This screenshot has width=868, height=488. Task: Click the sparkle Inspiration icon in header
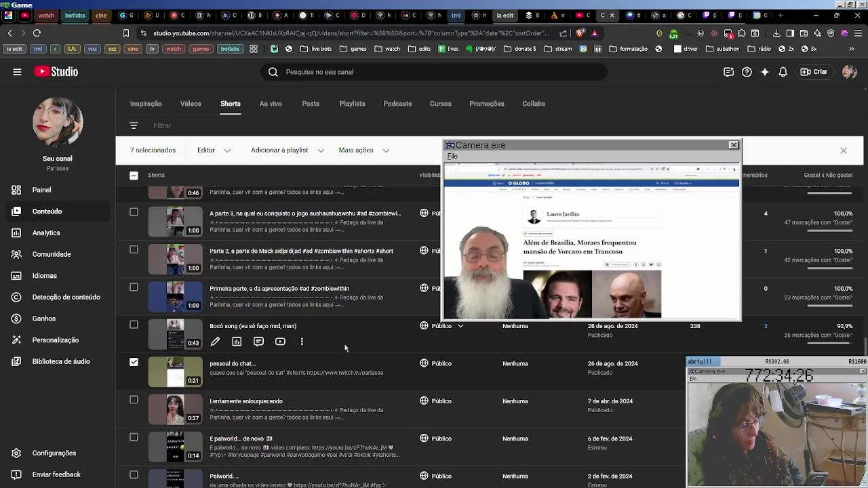[765, 72]
